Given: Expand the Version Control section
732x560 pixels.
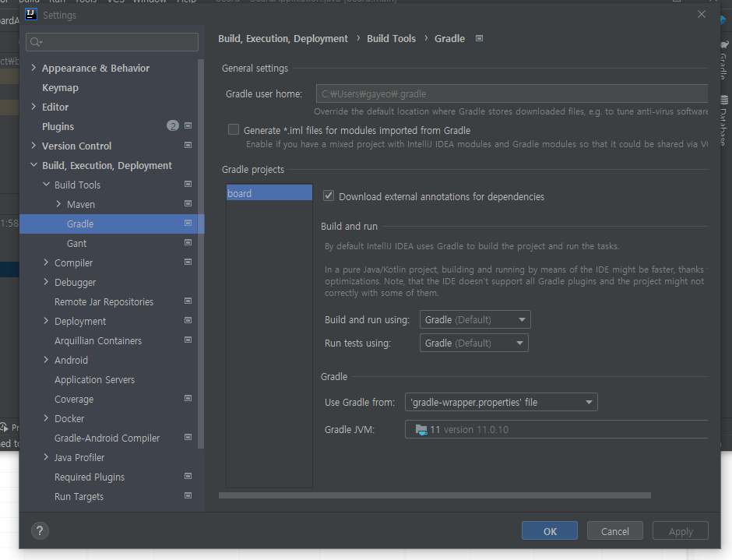Looking at the screenshot, I should (33, 145).
